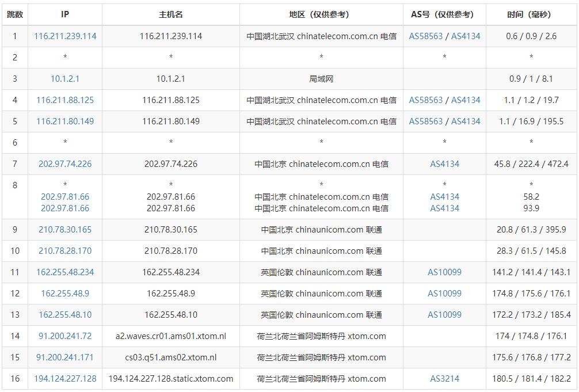Select hostname 194.124.227.128.static.xtom.com

coord(170,379)
